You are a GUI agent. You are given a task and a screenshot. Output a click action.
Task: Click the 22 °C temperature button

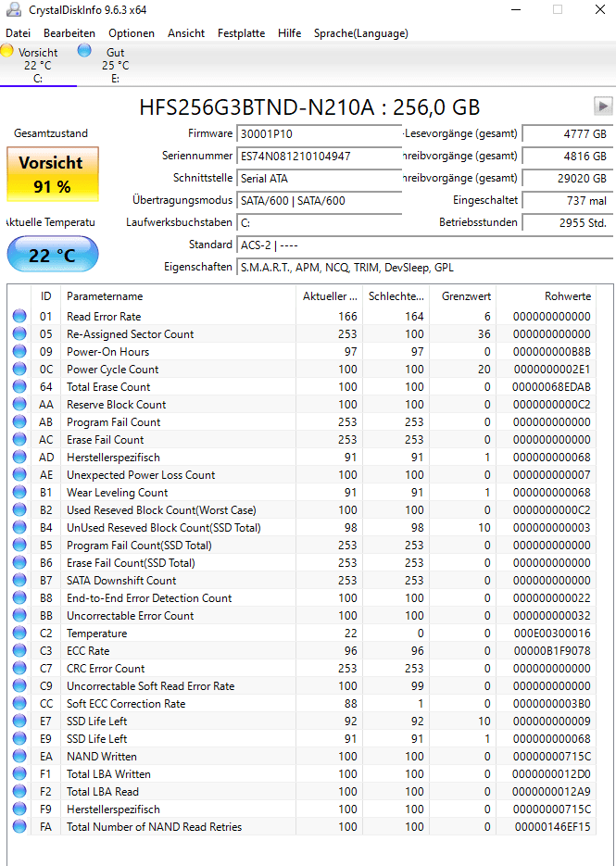pyautogui.click(x=53, y=255)
